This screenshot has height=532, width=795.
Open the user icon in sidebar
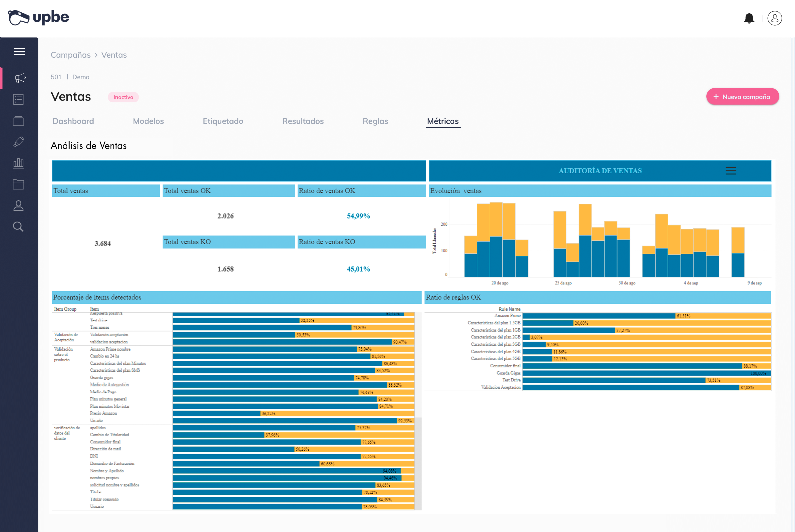pos(18,206)
